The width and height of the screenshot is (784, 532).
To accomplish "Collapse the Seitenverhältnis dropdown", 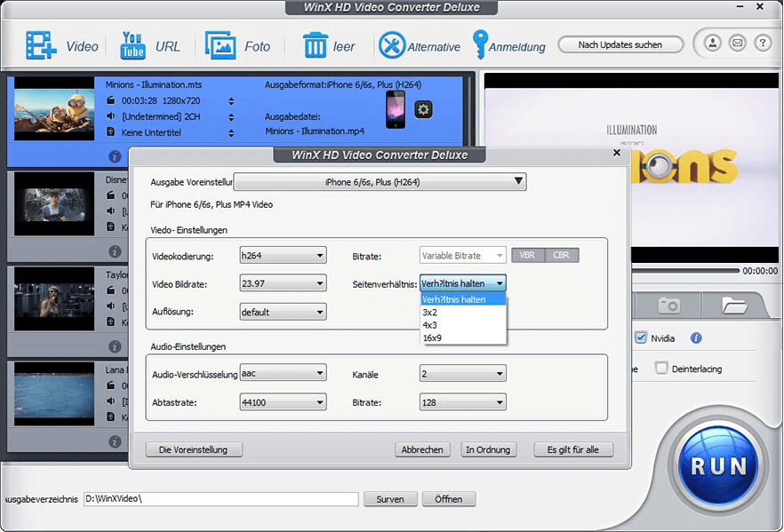I will pos(463,283).
